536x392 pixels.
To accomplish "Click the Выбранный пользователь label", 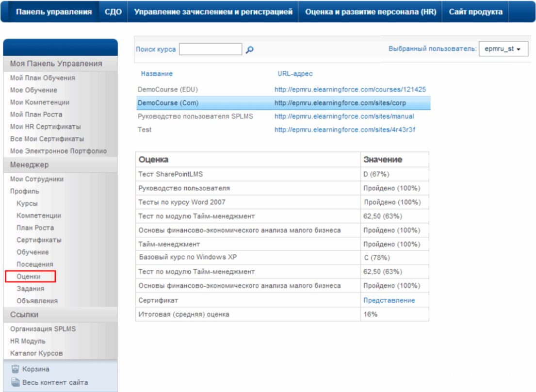I will click(x=432, y=49).
